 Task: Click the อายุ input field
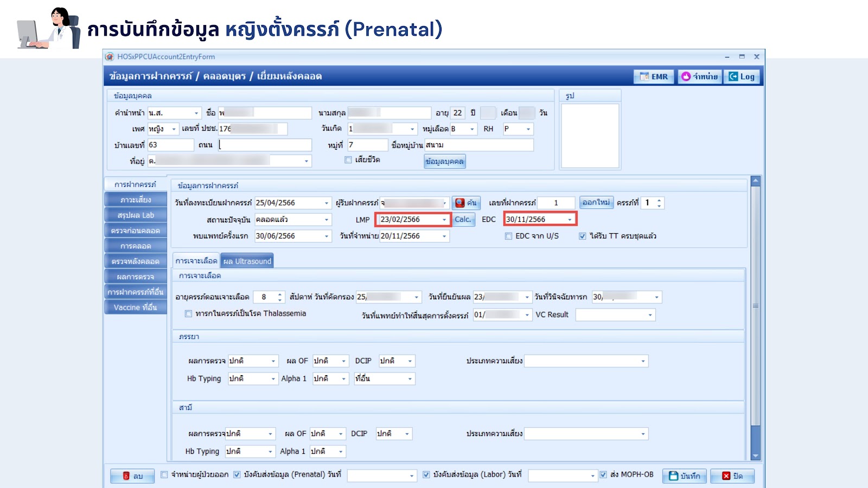coord(458,113)
